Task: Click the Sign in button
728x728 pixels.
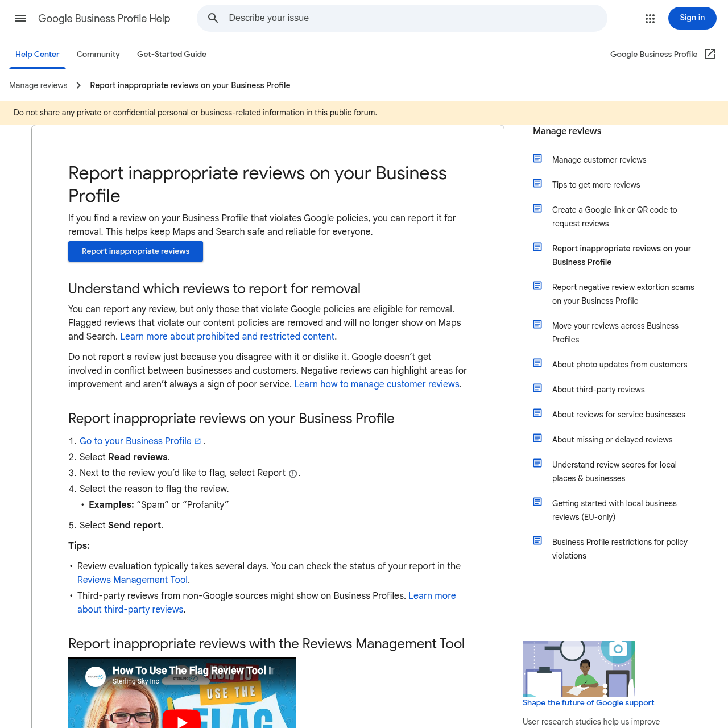Action: (x=692, y=18)
